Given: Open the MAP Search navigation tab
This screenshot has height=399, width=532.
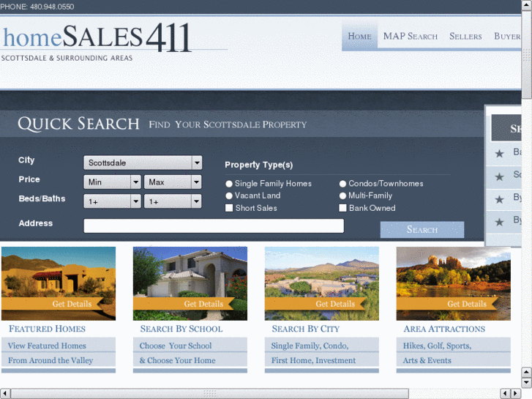Looking at the screenshot, I should [x=411, y=37].
